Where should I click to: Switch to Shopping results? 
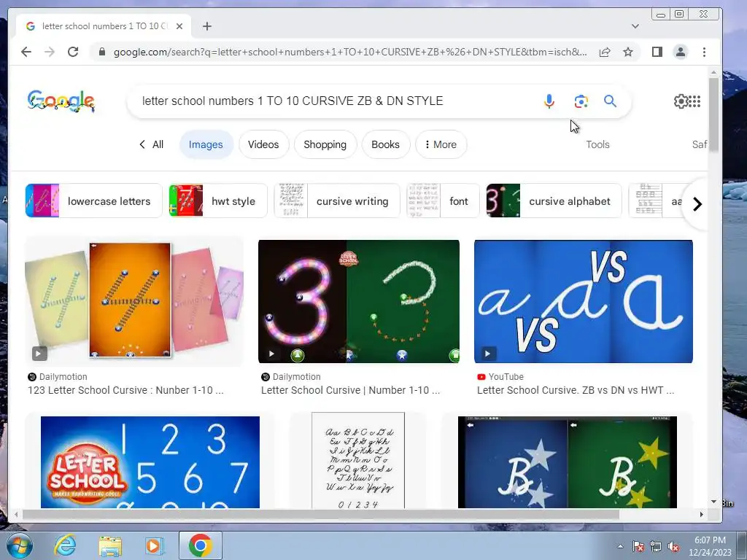click(325, 144)
